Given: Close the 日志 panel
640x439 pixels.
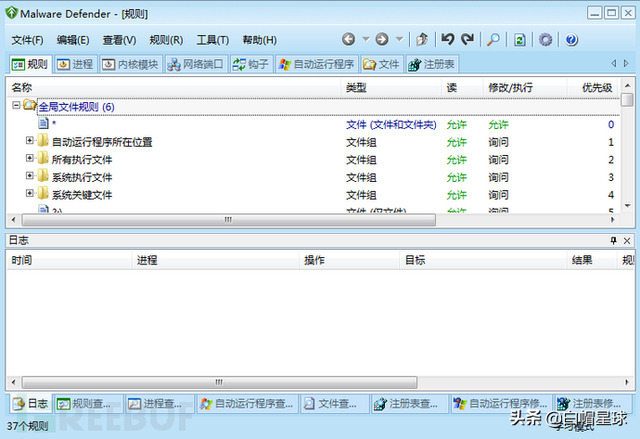Looking at the screenshot, I should (x=627, y=241).
